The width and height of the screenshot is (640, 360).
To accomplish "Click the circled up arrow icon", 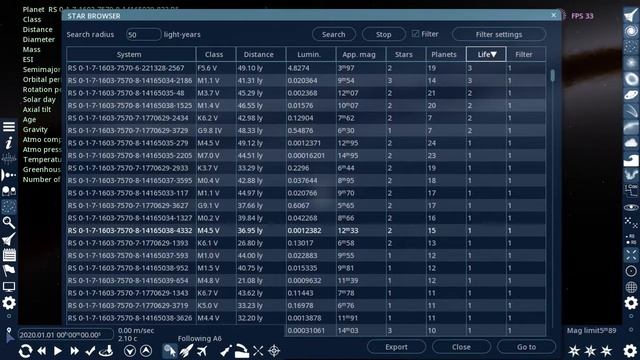I will pos(146,351).
